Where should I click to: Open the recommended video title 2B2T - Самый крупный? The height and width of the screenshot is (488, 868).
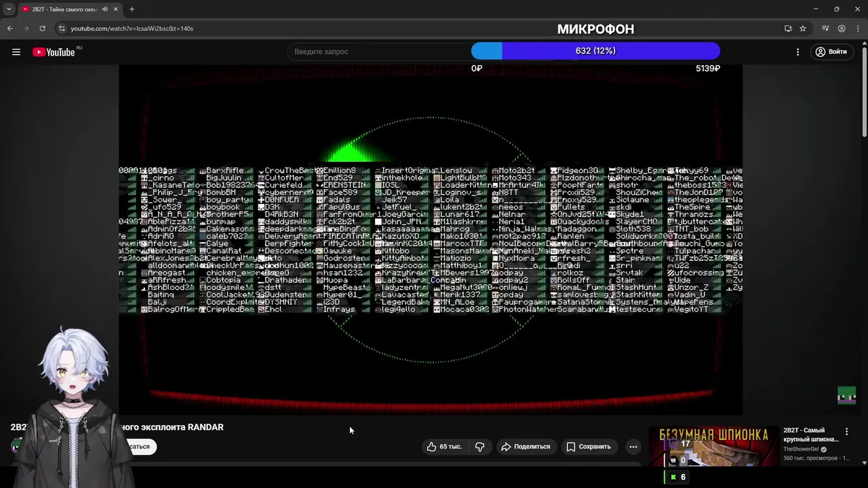pyautogui.click(x=811, y=434)
